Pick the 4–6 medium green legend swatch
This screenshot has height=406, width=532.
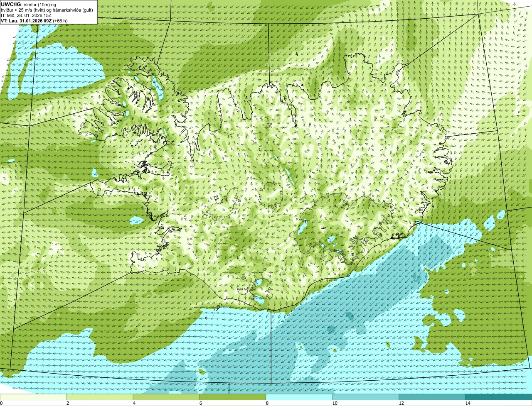(167, 397)
